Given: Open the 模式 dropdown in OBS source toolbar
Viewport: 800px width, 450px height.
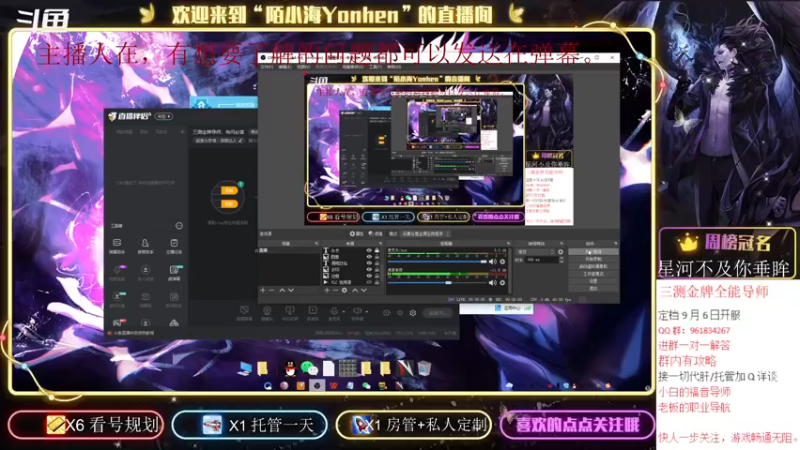Looking at the screenshot, I should 426,234.
